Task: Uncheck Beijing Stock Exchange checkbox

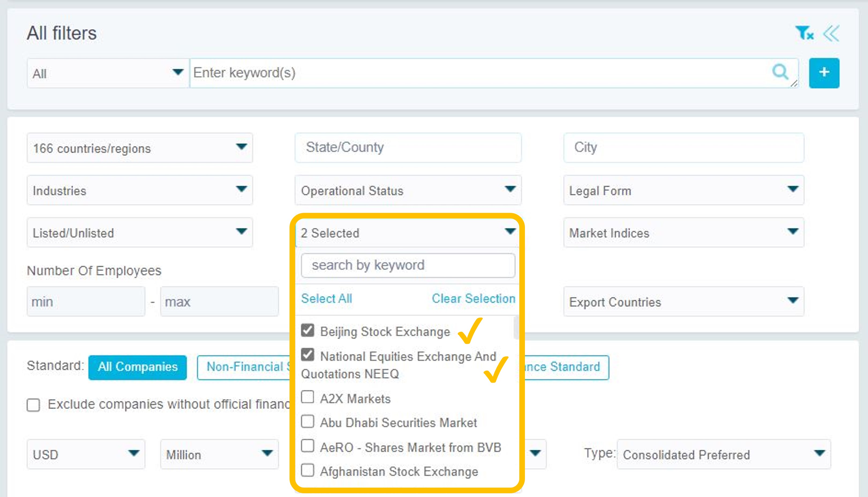Action: [x=307, y=330]
